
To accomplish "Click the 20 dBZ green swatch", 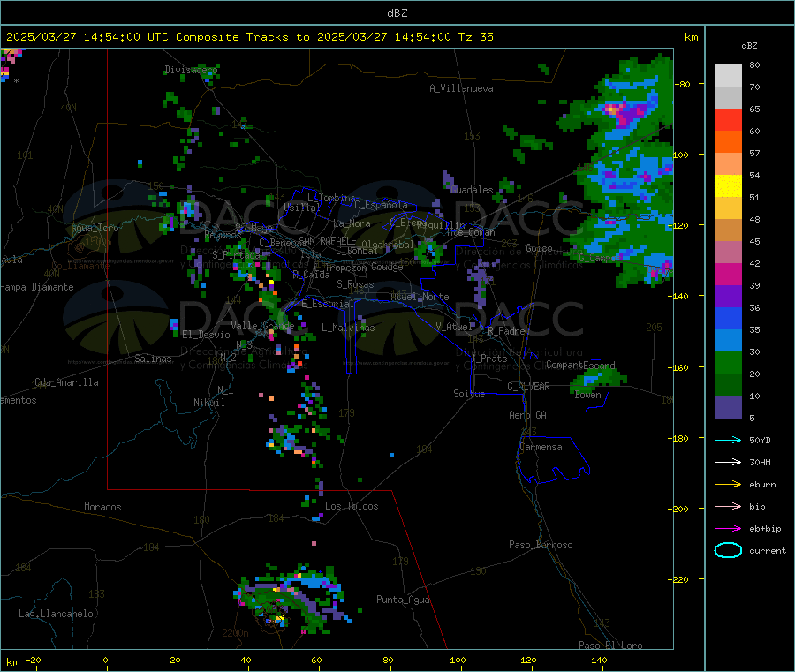I will tap(728, 362).
